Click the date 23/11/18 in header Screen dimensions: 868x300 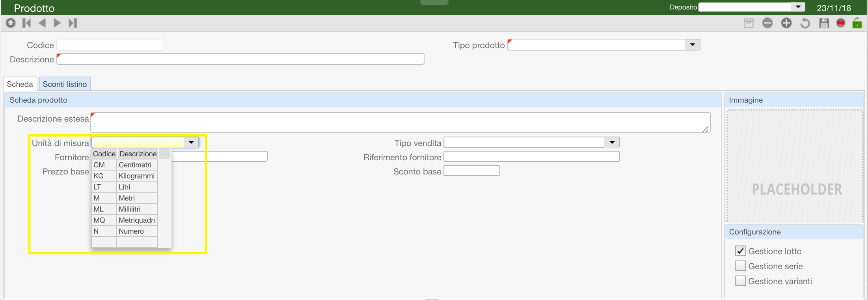pyautogui.click(x=834, y=8)
